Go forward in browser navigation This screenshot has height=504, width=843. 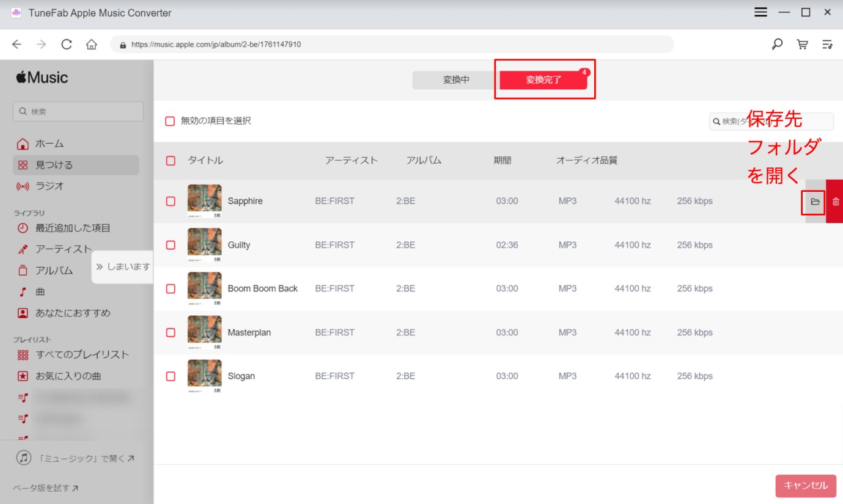pyautogui.click(x=41, y=45)
